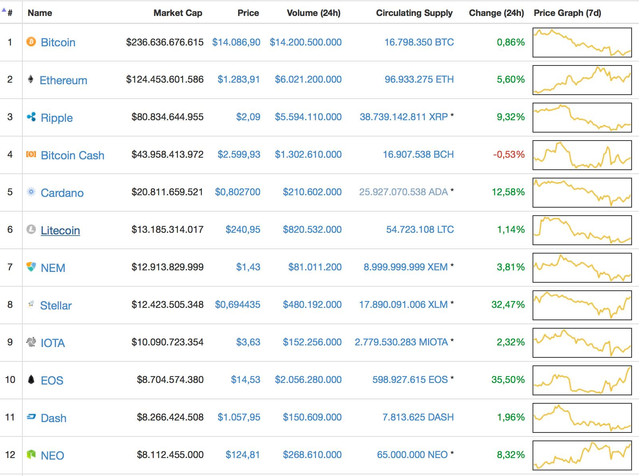Image resolution: width=640 pixels, height=476 pixels.
Task: Click the Dash logo icon
Action: point(31,417)
